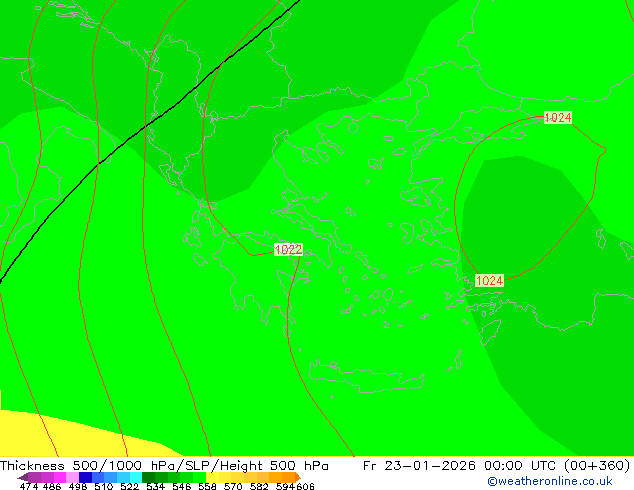Select the cyan legend swatch above 522
The width and height of the screenshot is (634, 490).
click(x=136, y=477)
